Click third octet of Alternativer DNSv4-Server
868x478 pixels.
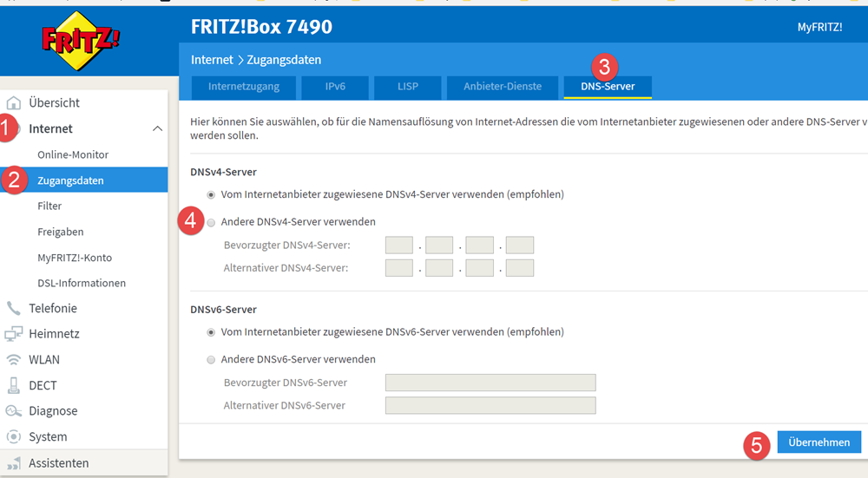click(x=479, y=268)
